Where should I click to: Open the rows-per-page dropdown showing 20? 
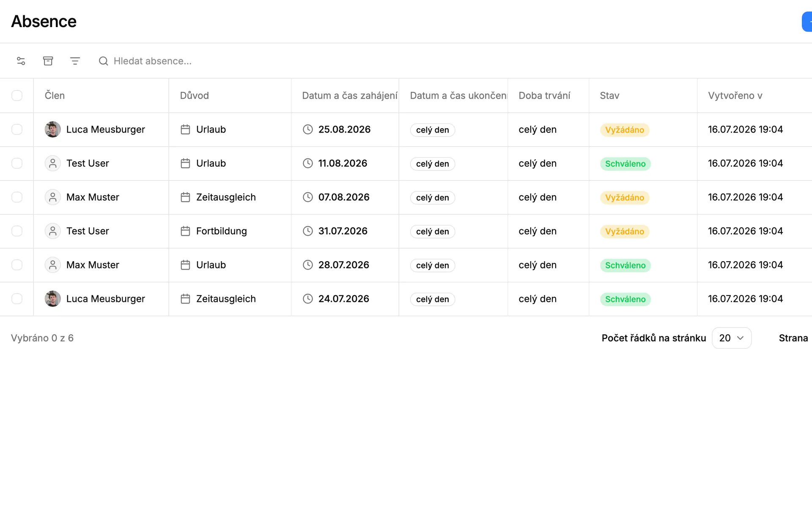coord(732,338)
